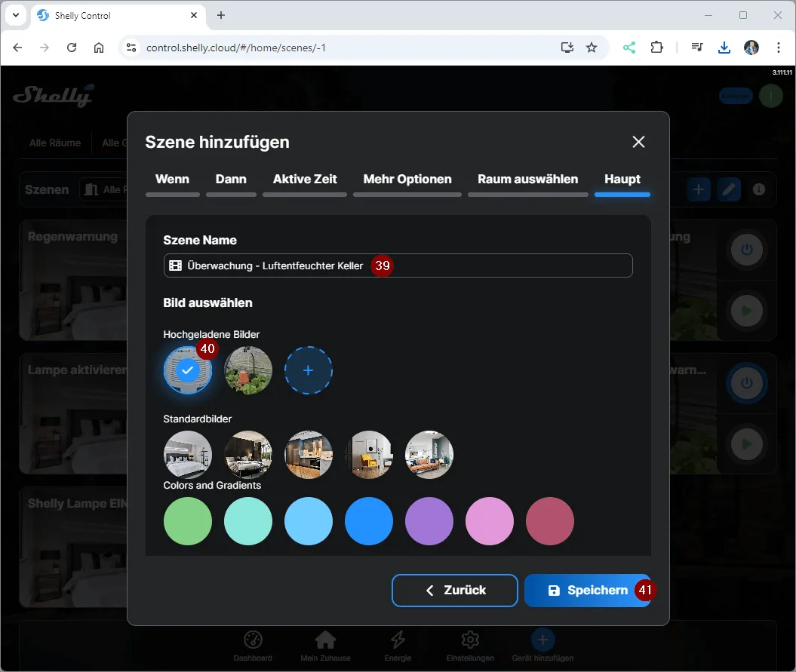
Task: Pick the green color swatch
Action: (x=188, y=521)
